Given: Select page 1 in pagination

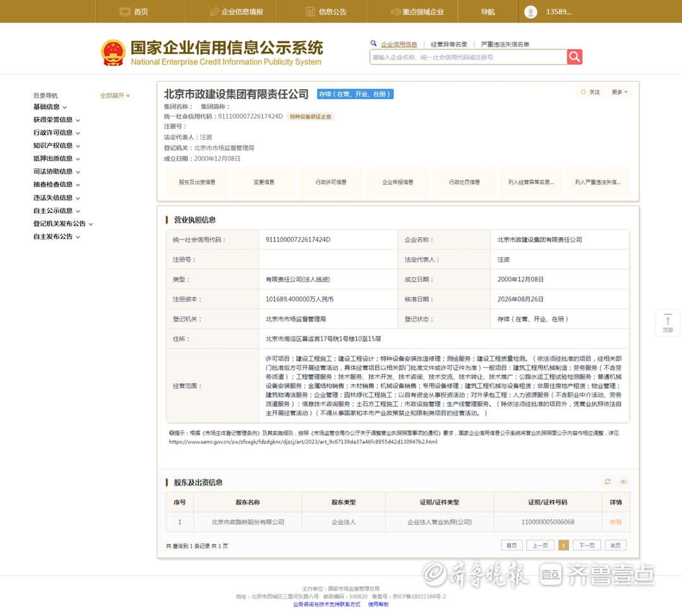Looking at the screenshot, I should point(563,545).
